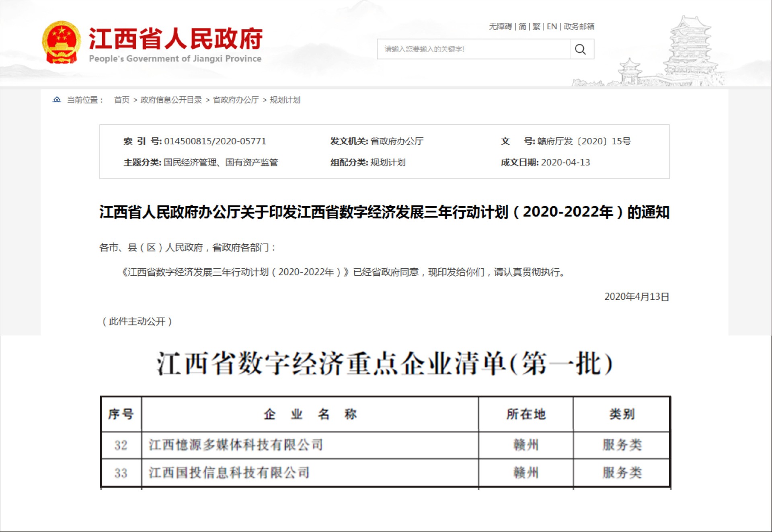Open 规划计划 breadcrumb link

click(285, 100)
